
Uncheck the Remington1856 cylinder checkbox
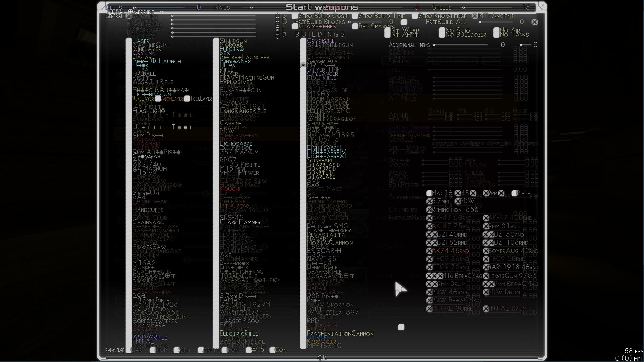(x=429, y=210)
